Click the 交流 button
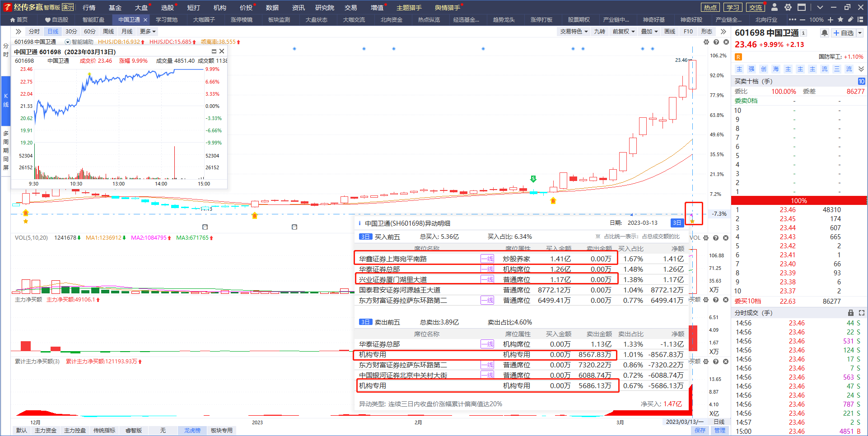Screen dimensions: 868x436 point(756,7)
